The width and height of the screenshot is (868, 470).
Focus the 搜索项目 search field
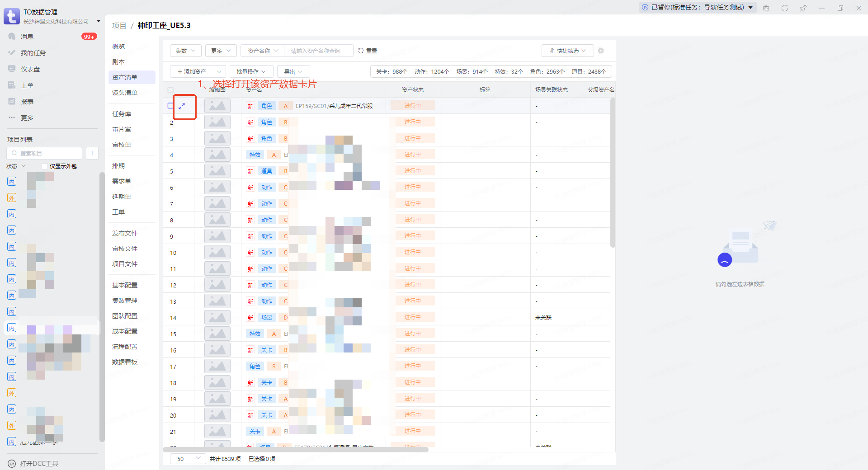[45, 153]
